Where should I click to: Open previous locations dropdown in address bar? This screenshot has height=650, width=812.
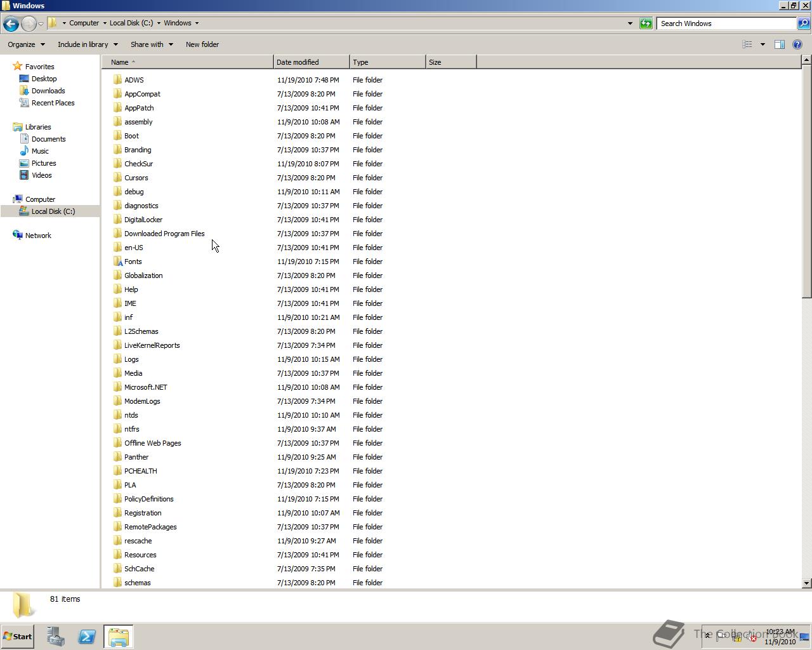630,23
